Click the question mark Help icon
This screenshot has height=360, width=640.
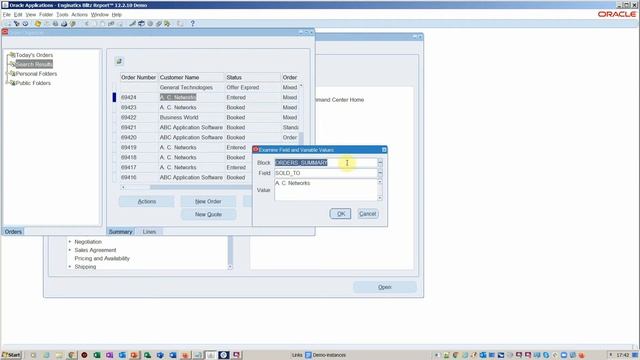click(x=193, y=24)
